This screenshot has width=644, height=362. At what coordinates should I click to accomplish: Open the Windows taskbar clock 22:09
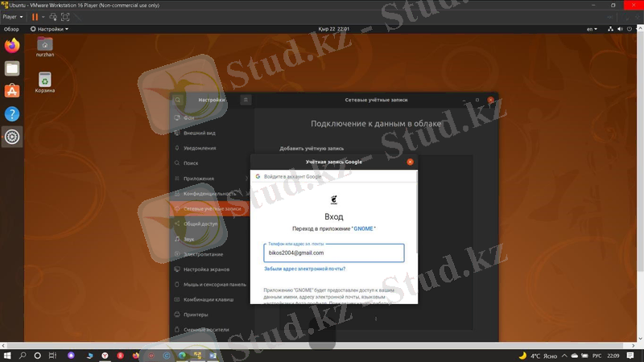613,356
